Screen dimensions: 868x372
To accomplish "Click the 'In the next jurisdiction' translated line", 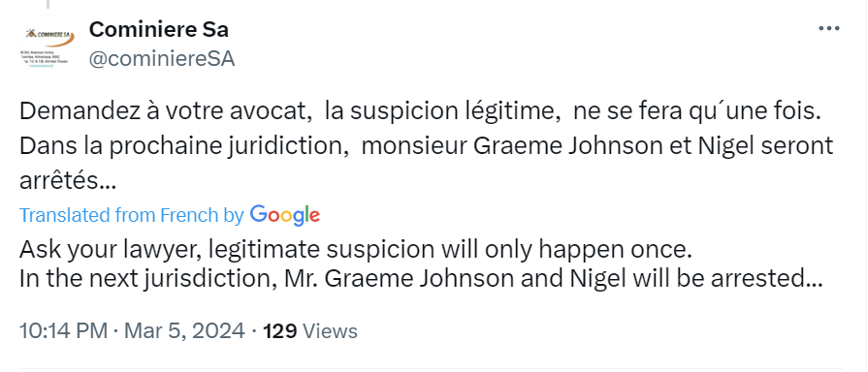I will coord(421,279).
